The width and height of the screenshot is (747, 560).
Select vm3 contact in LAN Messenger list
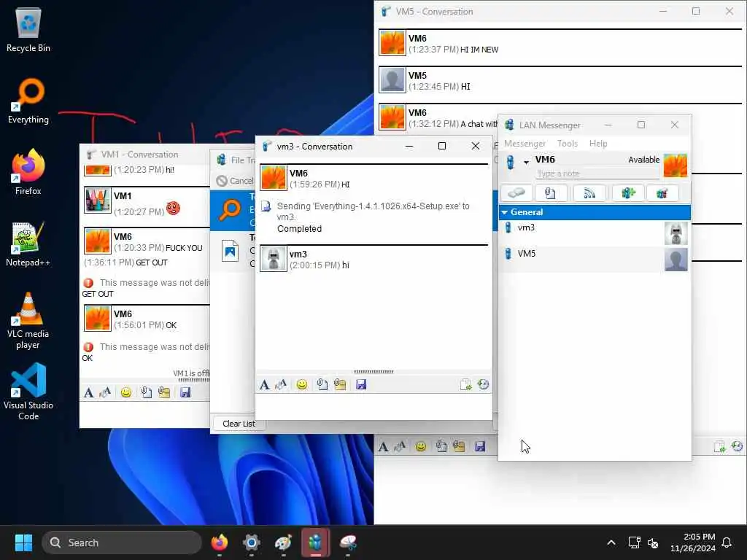[595, 233]
